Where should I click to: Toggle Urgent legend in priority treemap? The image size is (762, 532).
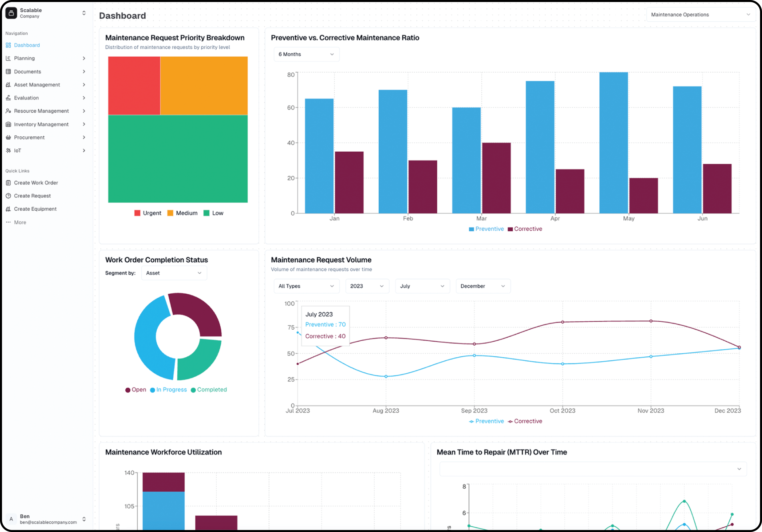point(148,213)
